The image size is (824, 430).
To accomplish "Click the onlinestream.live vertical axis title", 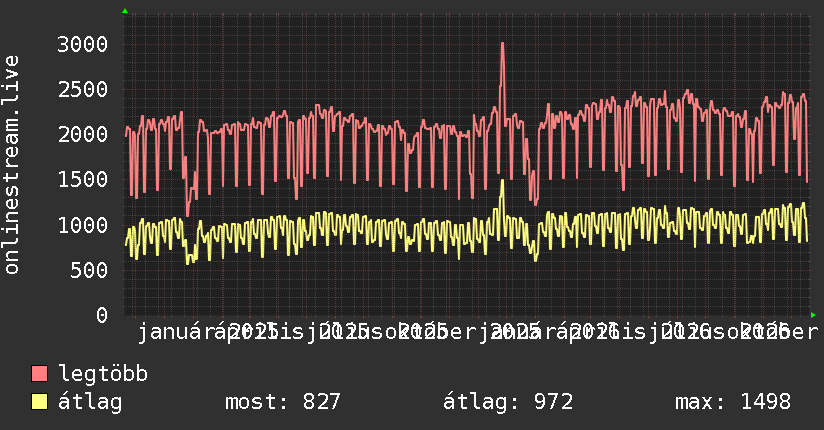I will pyautogui.click(x=11, y=165).
